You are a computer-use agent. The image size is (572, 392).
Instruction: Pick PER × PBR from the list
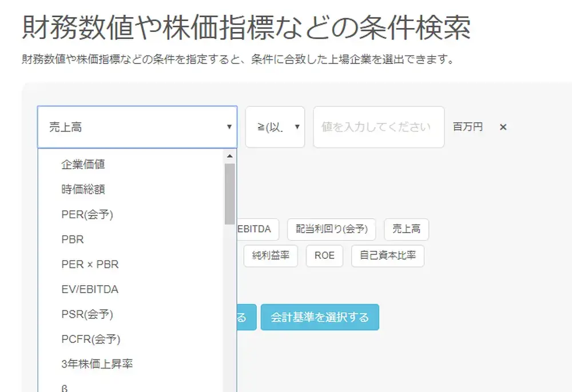[130, 264]
